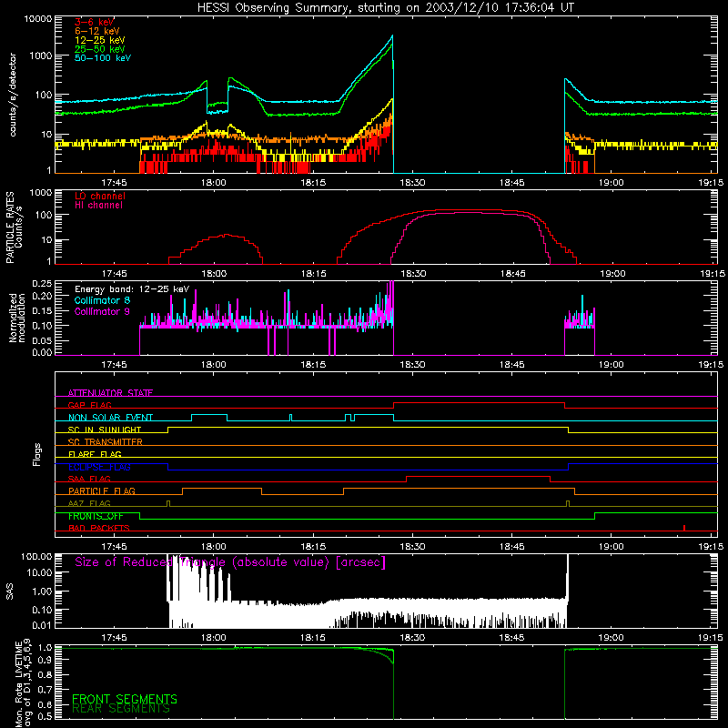Click the ECLIPSE_FLAG label
The height and width of the screenshot is (728, 728).
[x=99, y=467]
